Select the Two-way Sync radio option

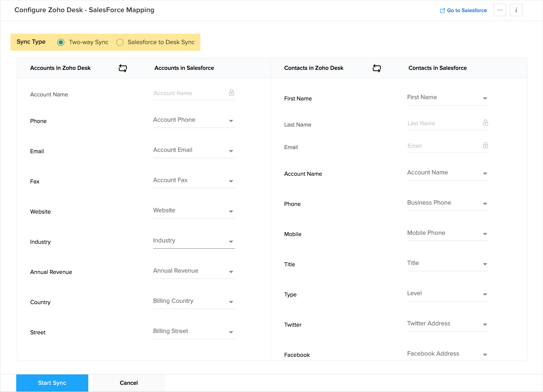pyautogui.click(x=61, y=42)
